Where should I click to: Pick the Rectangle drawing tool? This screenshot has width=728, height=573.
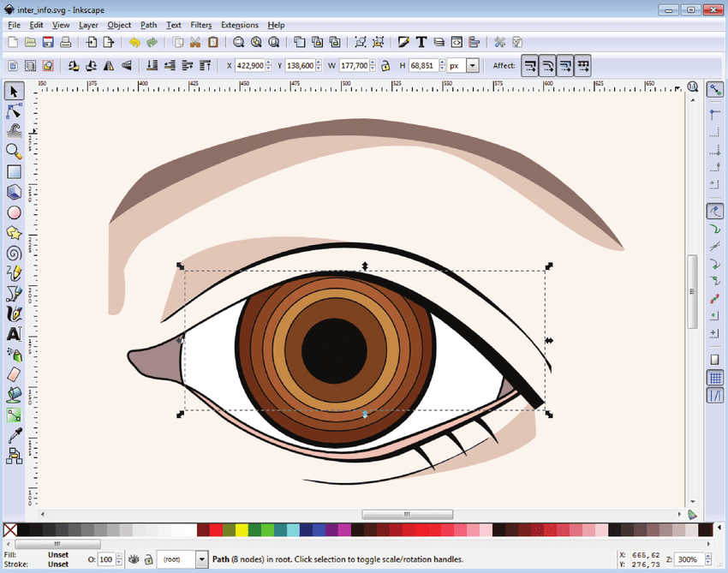point(14,171)
